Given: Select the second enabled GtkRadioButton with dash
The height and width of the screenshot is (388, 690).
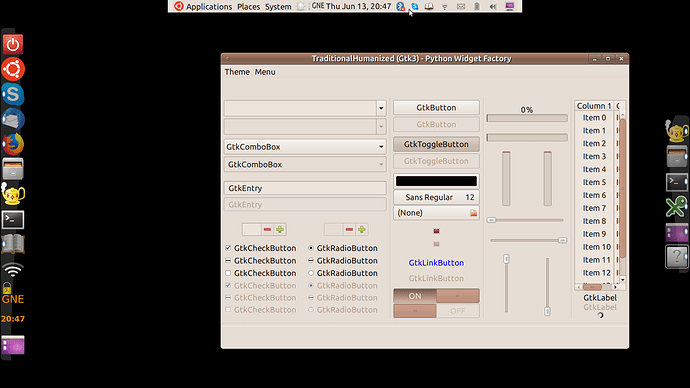Looking at the screenshot, I should point(311,260).
